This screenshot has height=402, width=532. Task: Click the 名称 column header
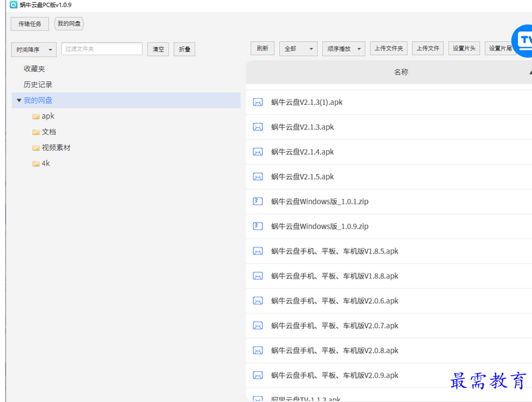point(401,72)
